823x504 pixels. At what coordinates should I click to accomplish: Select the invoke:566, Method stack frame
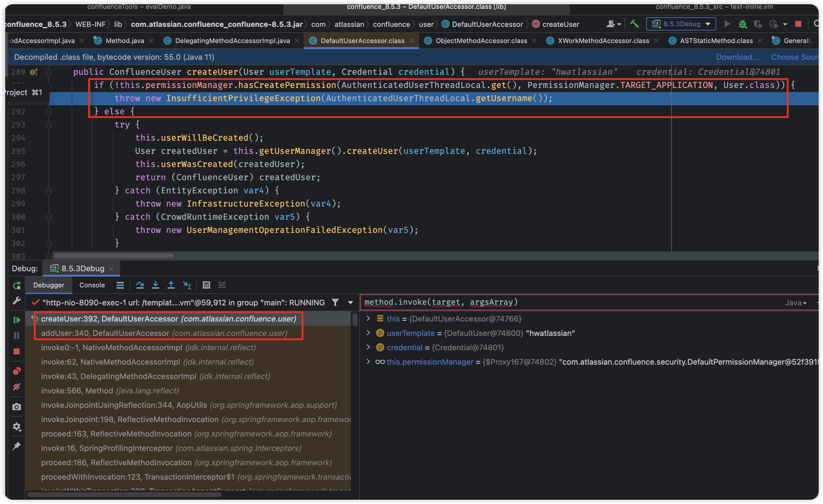[188, 391]
